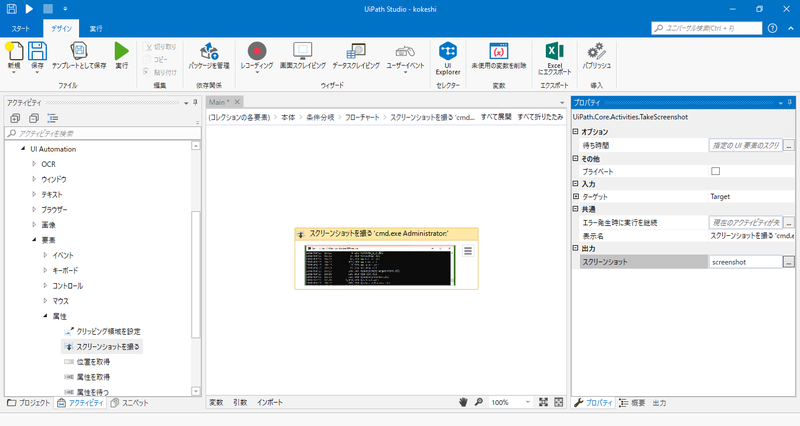800x426 pixels.
Task: Close the Main tab
Action: 237,102
